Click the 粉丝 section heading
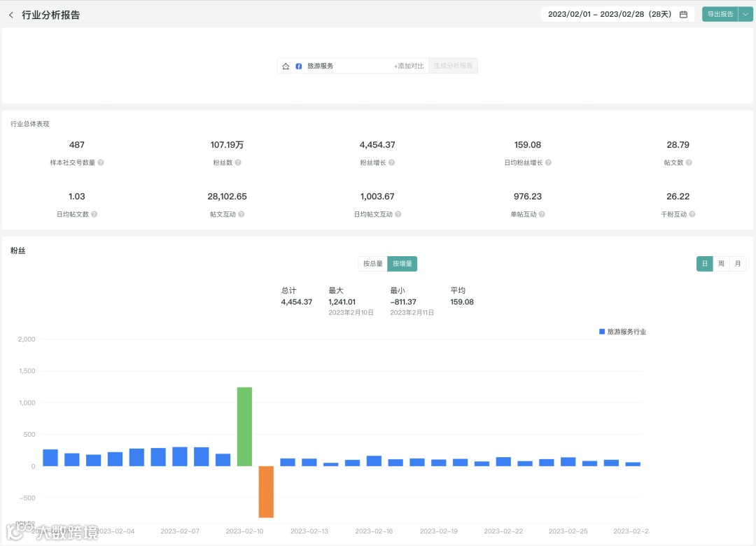Viewport: 756px width, 546px height. point(17,251)
